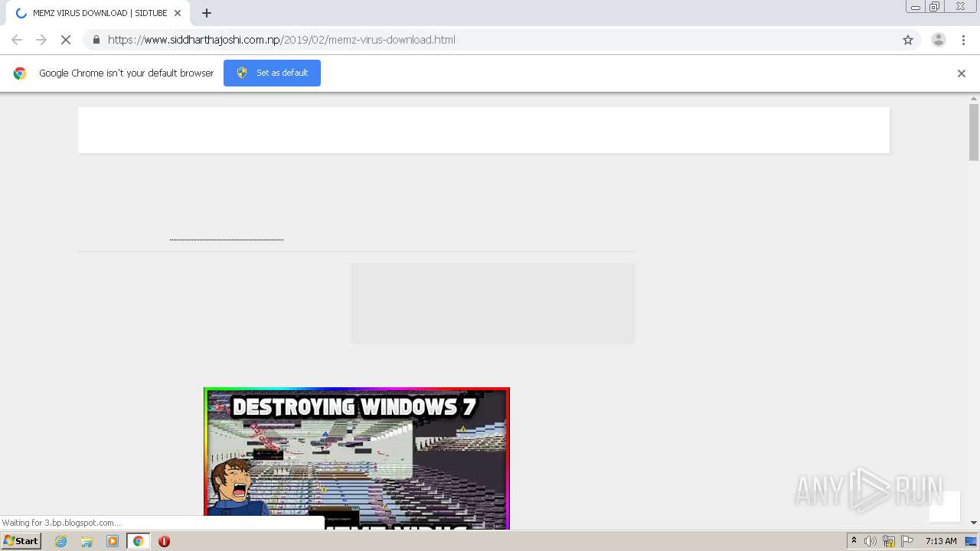The width and height of the screenshot is (980, 551).
Task: Launch Internet Explorer from the taskbar
Action: (x=61, y=541)
